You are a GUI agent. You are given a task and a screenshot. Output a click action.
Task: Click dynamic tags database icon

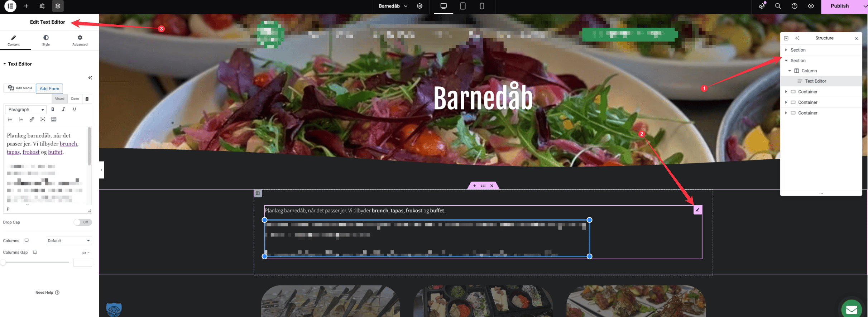[x=87, y=99]
